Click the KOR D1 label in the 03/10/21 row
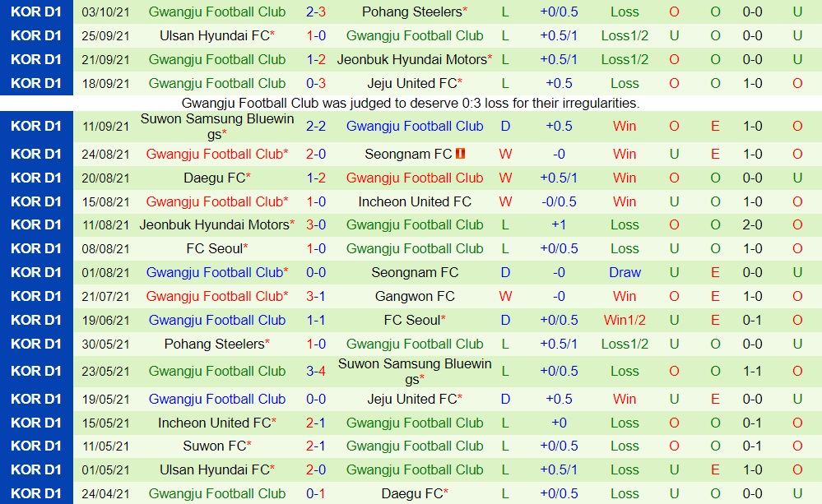The height and width of the screenshot is (504, 822). (x=36, y=12)
